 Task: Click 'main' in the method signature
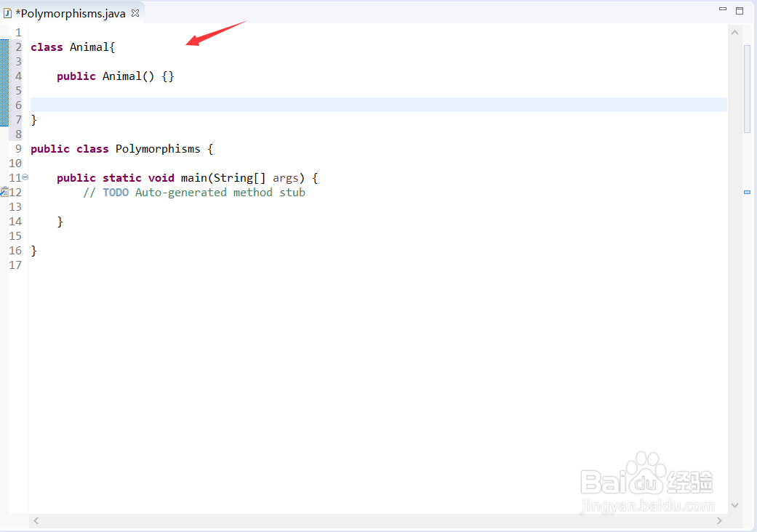tap(194, 178)
